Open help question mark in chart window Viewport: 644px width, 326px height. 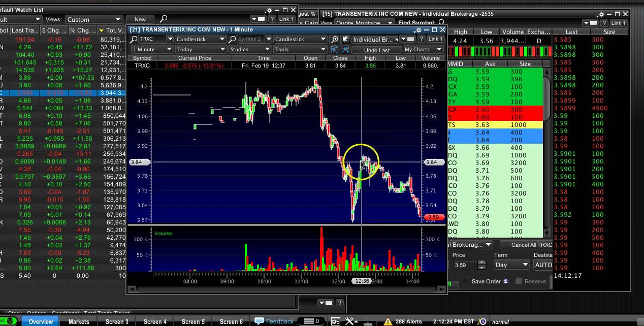[x=421, y=39]
